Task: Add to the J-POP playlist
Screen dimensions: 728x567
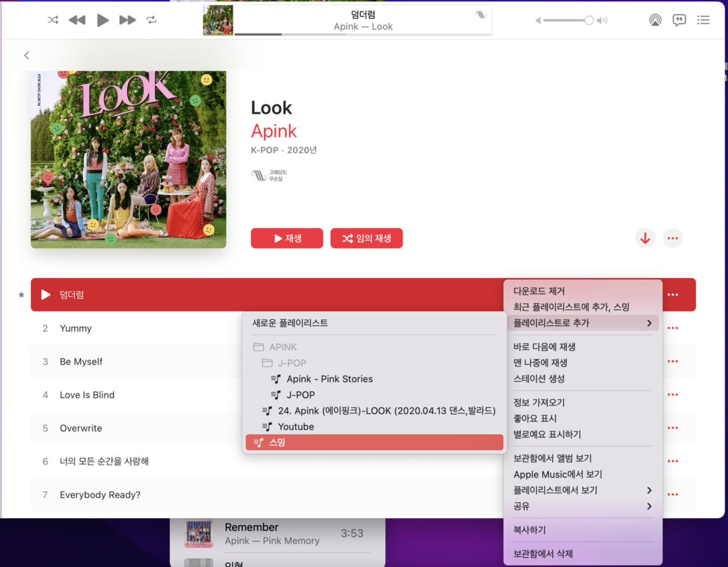Action: pyautogui.click(x=374, y=395)
